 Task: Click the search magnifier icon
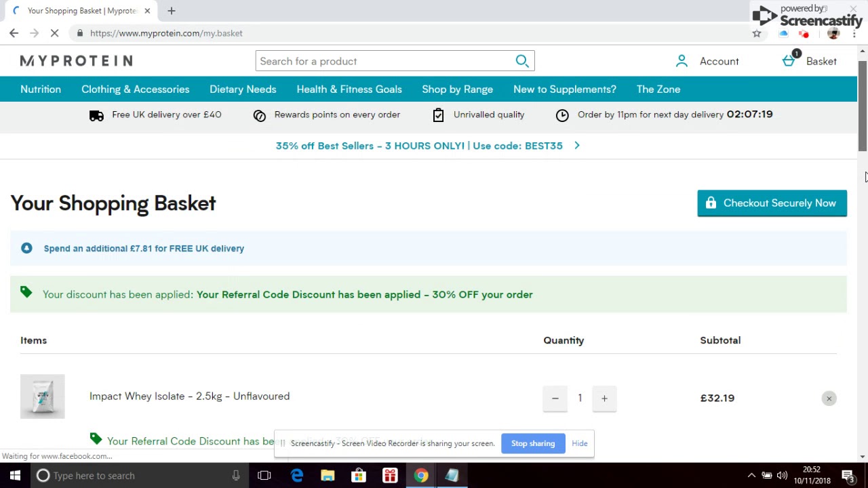[522, 61]
